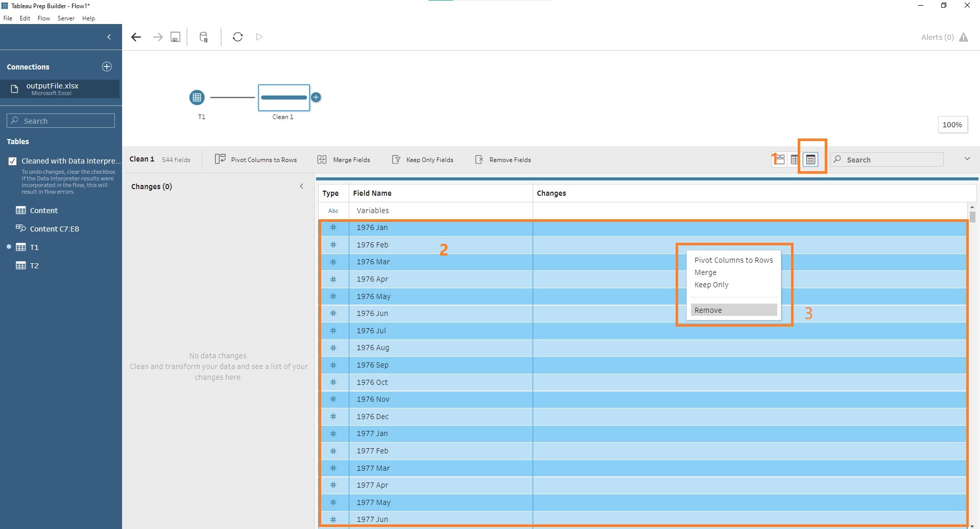Click the 100% zoom level box
980x529 pixels.
952,125
